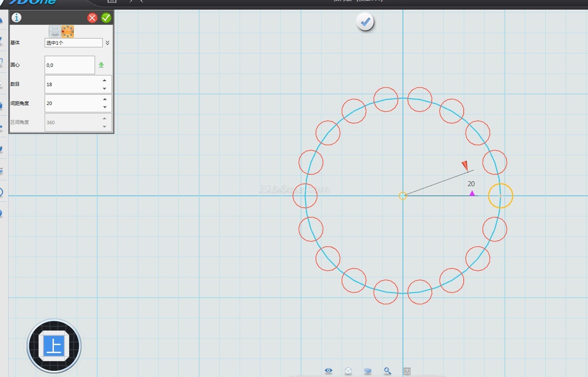The height and width of the screenshot is (377, 588).
Task: Increase 间距角度 with up arrow
Action: tap(105, 99)
